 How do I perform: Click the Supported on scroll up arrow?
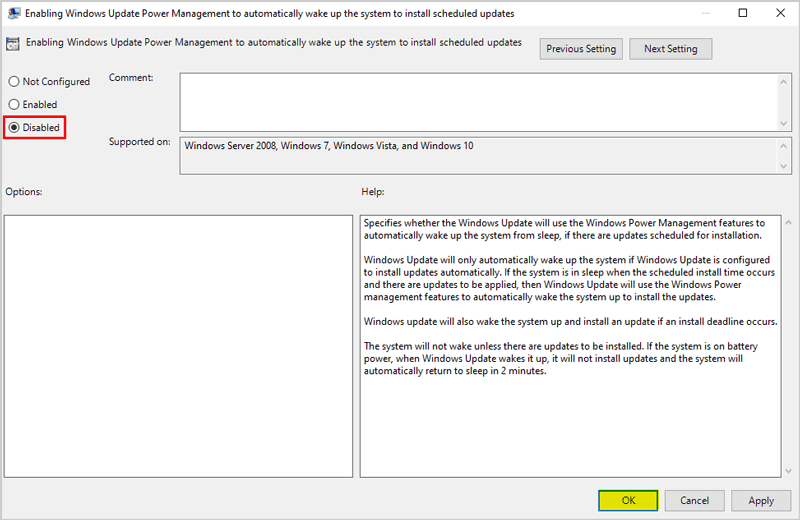tap(784, 146)
